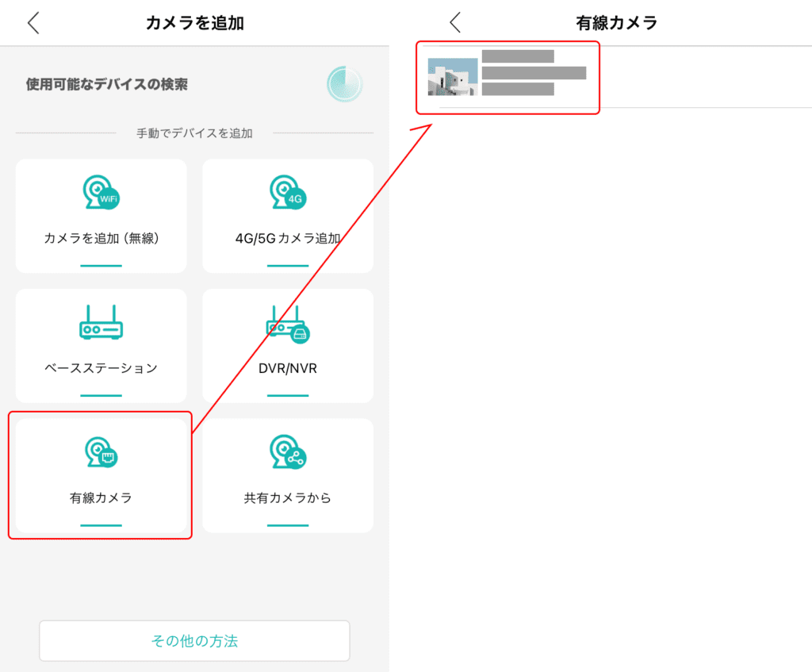Tap the teal underline below ベースステーション

(101, 395)
